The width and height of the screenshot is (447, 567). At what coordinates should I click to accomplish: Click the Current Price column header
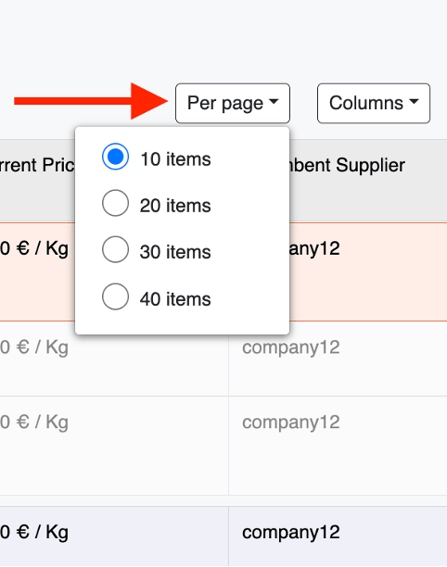37,165
